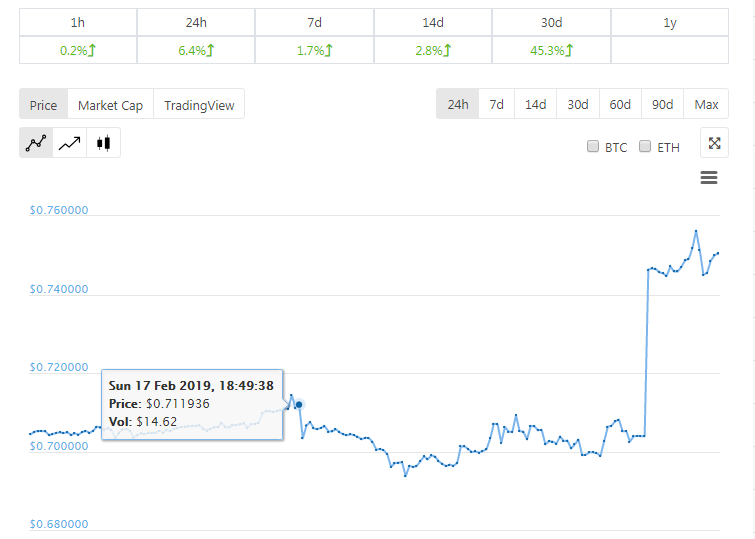Open the TradingView tab

tap(198, 105)
